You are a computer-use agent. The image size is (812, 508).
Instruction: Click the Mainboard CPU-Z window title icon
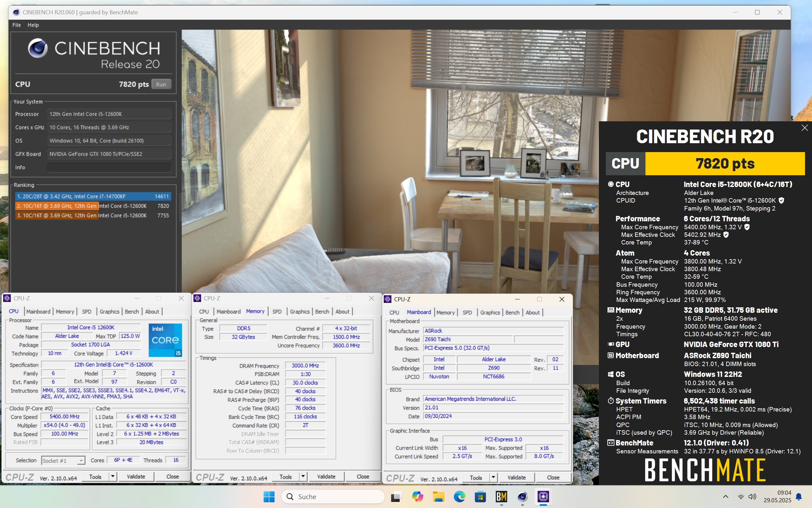[388, 299]
